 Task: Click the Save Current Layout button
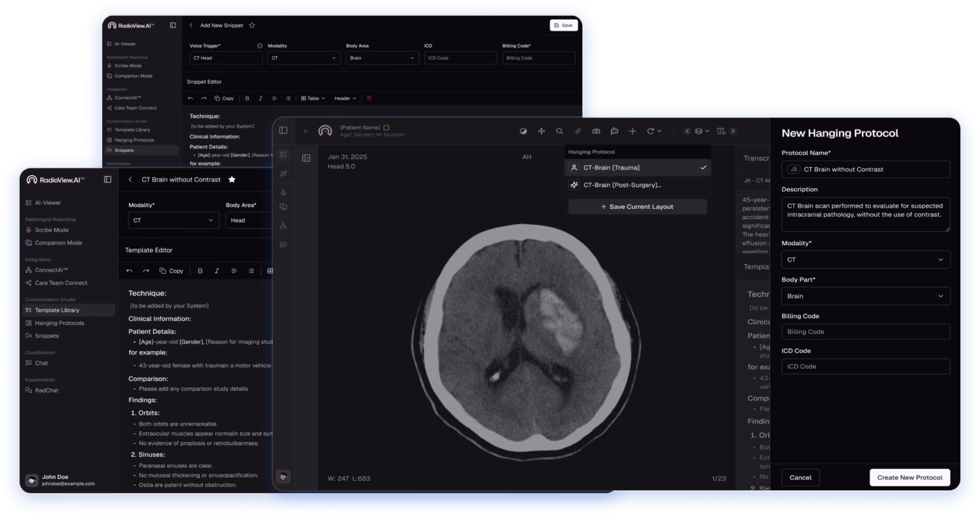coord(637,207)
